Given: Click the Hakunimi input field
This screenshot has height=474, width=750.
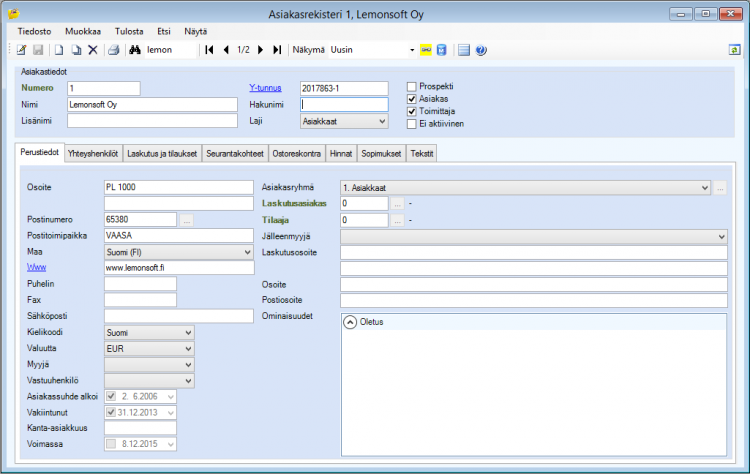Looking at the screenshot, I should click(x=344, y=104).
